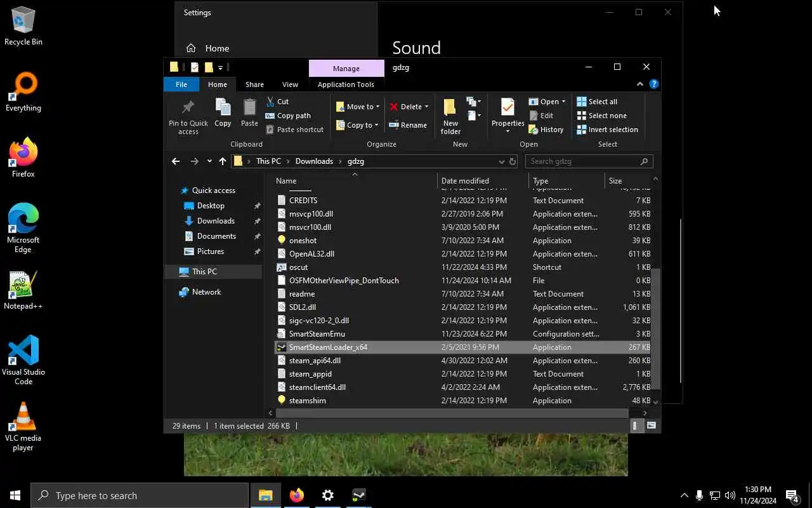Select Network in navigation pane
The height and width of the screenshot is (508, 812).
(206, 292)
